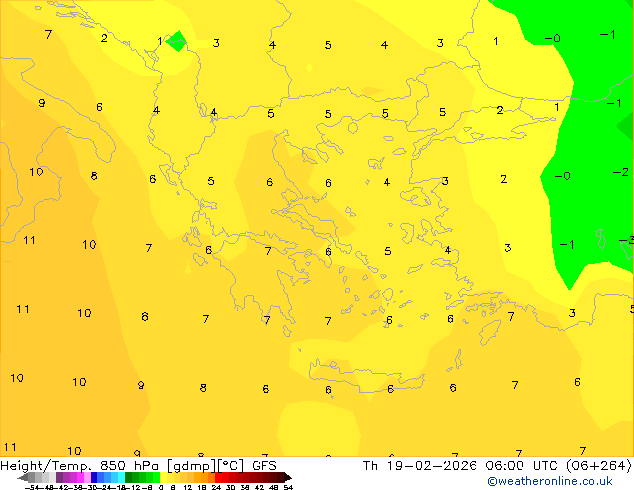This screenshot has width=634, height=490.
Task: Click the dark green legend swatch at -12
Action: [129, 477]
